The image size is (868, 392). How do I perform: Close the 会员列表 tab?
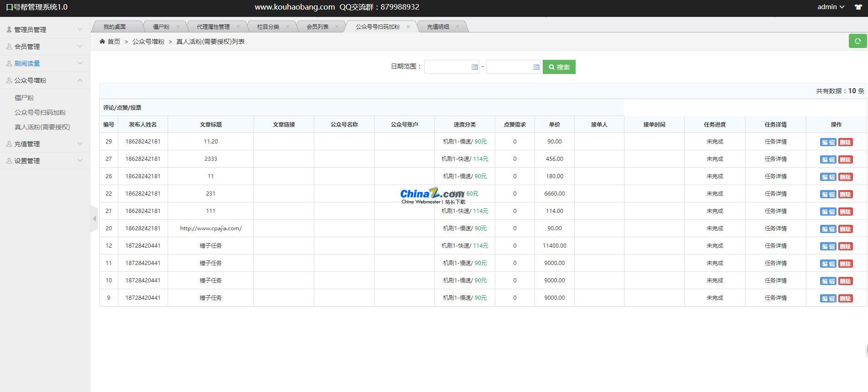(x=337, y=26)
